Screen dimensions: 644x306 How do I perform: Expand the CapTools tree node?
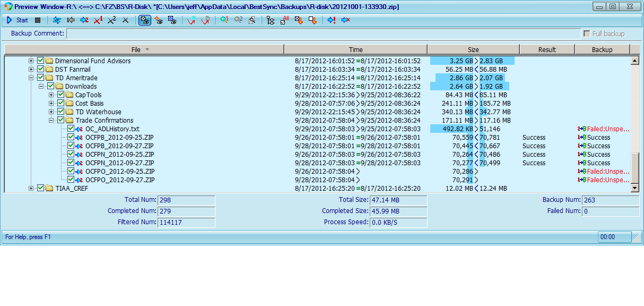(x=51, y=95)
